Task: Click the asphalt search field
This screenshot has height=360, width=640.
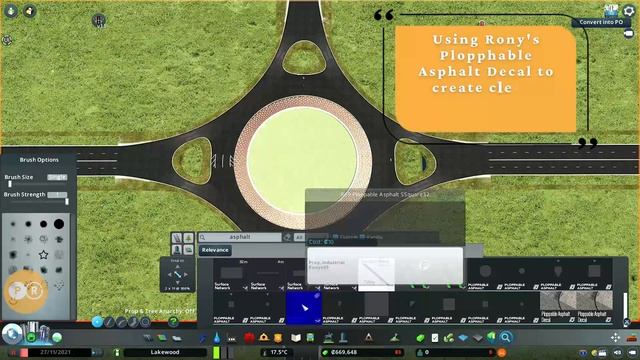Action: click(x=240, y=237)
